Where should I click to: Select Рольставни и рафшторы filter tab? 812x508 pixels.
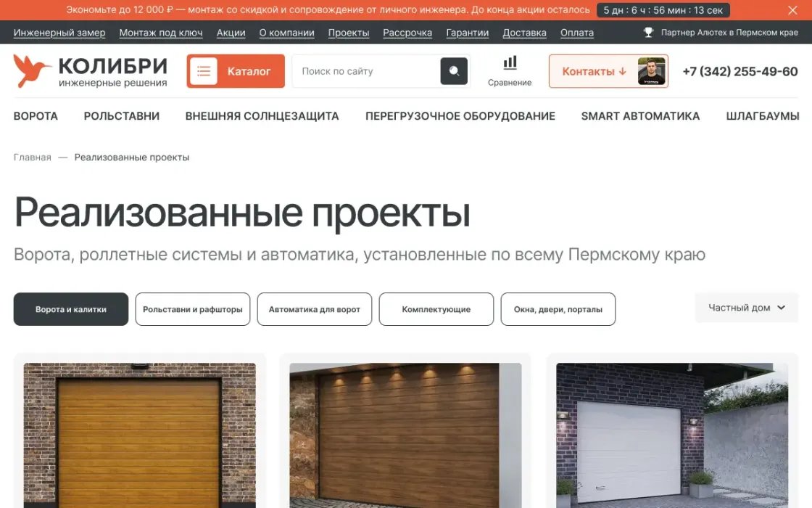pos(193,309)
